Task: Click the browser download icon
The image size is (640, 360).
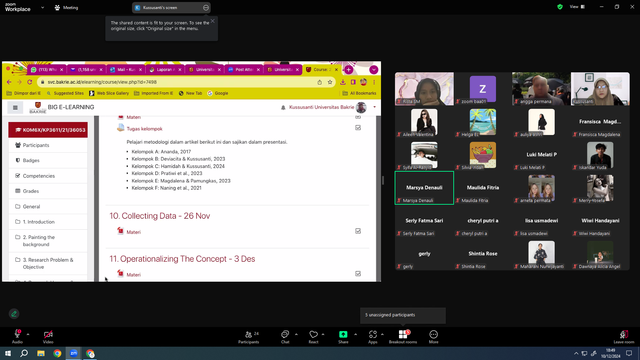Action: (343, 82)
